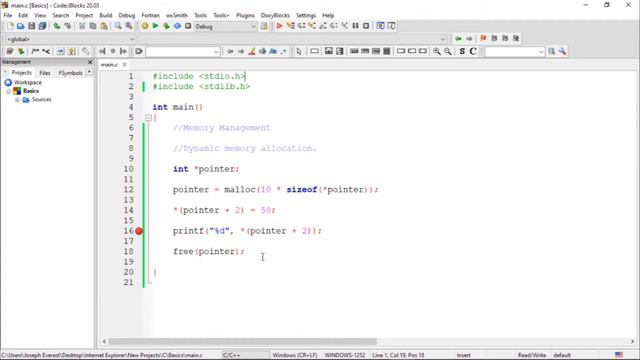Click the C/C++ status bar entry
The width and height of the screenshot is (640, 360).
point(231,355)
